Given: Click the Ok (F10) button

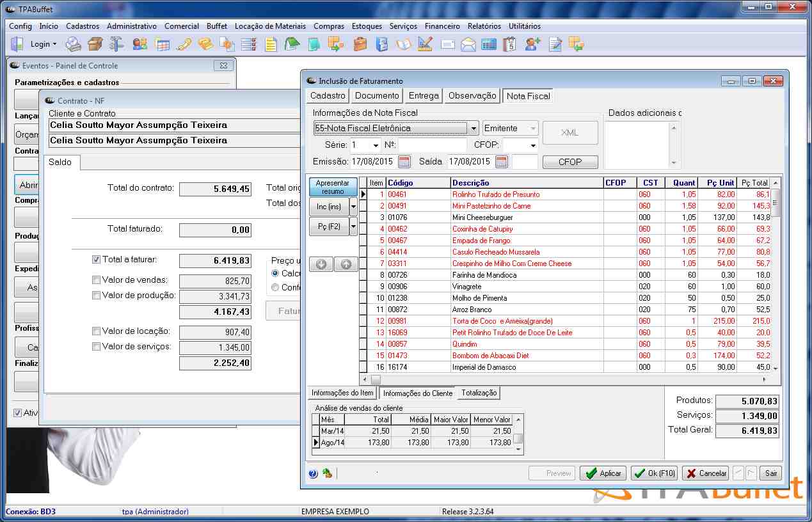Looking at the screenshot, I should pyautogui.click(x=654, y=473).
